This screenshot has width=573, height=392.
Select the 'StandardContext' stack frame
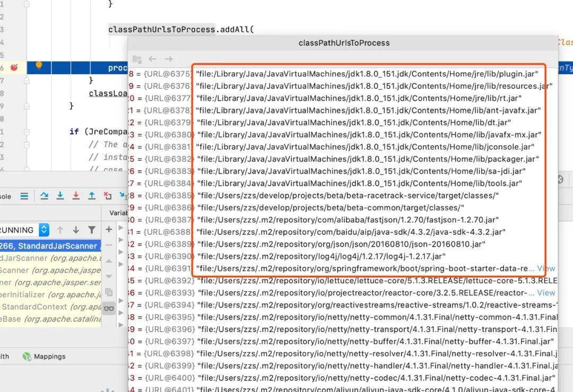[50, 307]
